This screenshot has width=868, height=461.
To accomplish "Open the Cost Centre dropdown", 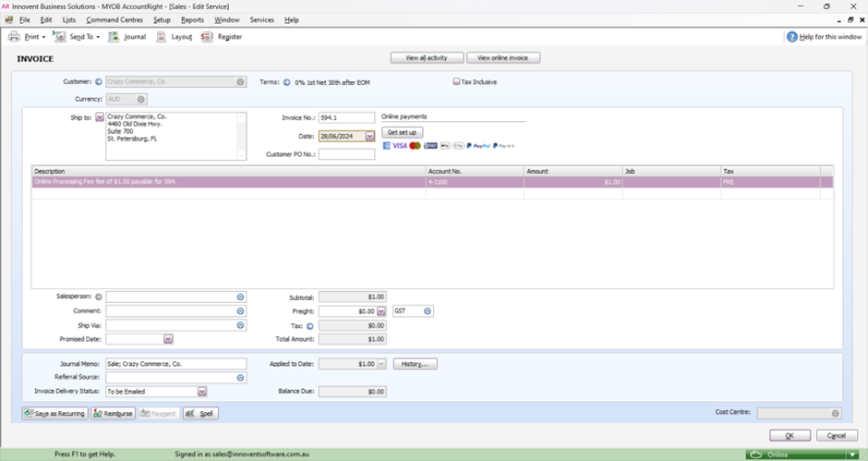I will [836, 413].
